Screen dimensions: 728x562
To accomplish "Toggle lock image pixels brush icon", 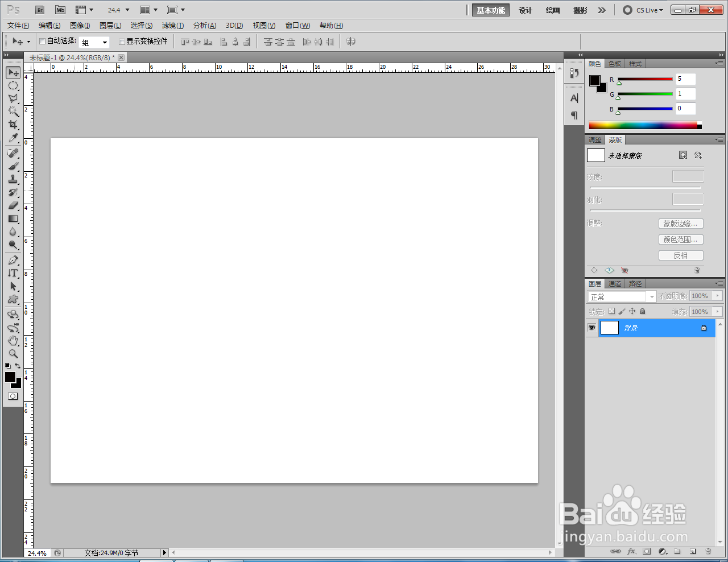I will coord(622,311).
